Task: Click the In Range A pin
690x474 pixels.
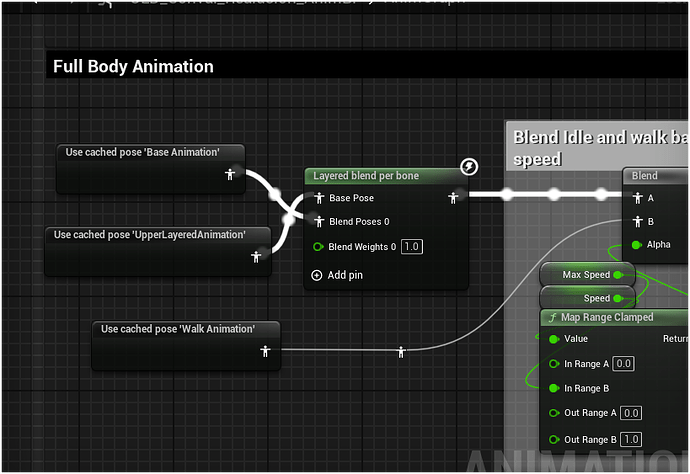Action: click(x=554, y=364)
